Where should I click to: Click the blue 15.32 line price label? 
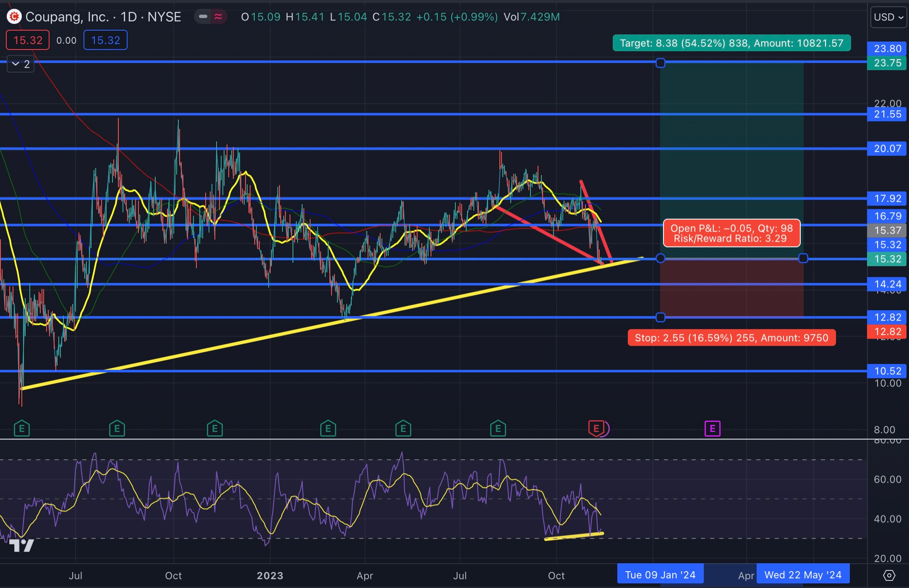tap(887, 245)
